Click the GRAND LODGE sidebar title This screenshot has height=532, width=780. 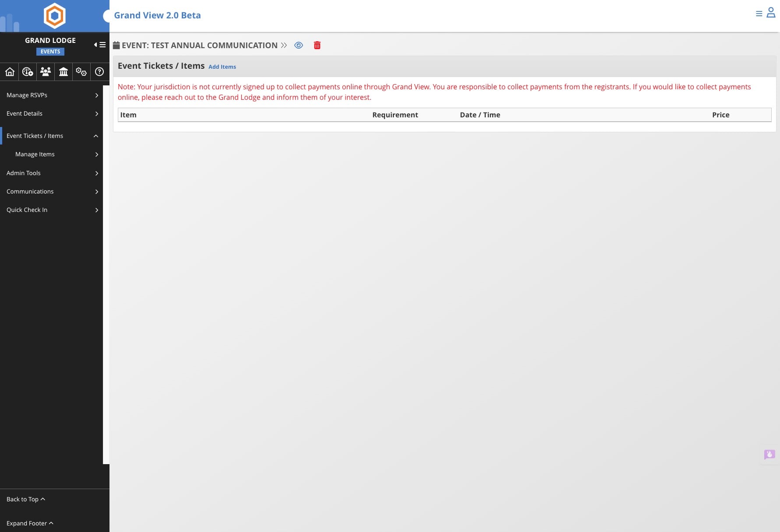point(50,40)
